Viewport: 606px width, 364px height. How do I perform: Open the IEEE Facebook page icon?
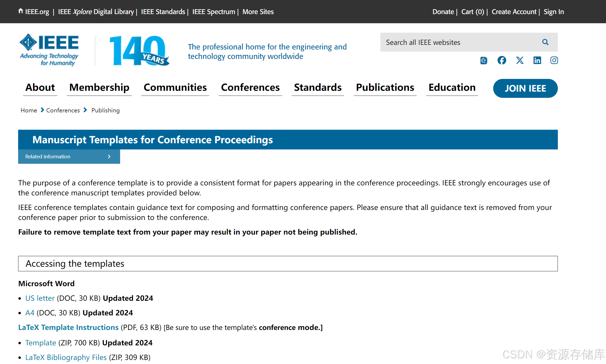tap(502, 60)
